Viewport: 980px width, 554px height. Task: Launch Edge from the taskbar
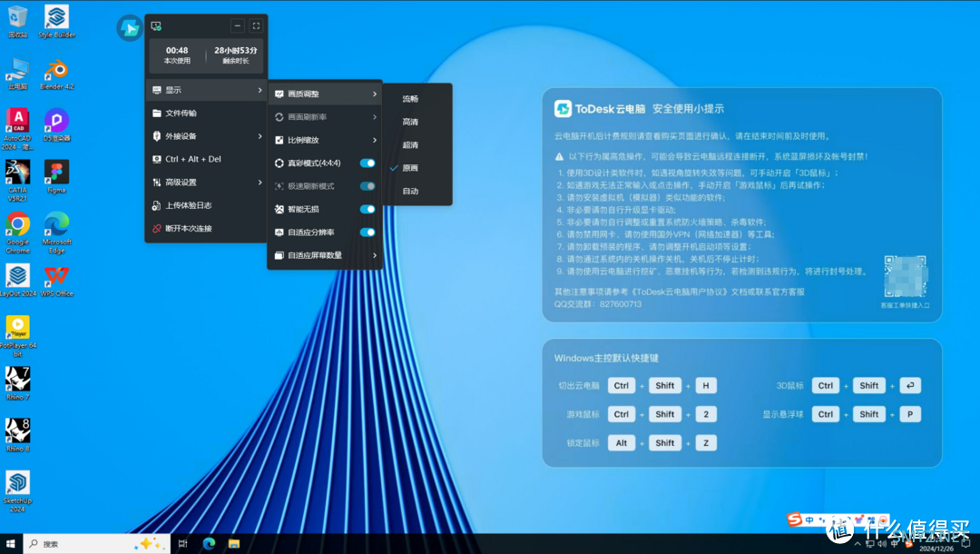click(x=209, y=544)
